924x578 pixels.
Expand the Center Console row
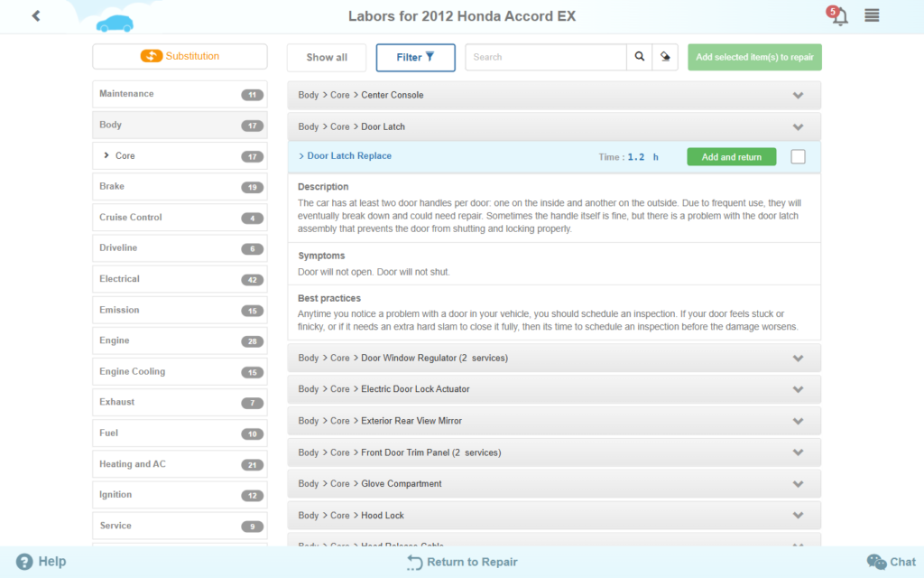[x=554, y=95]
